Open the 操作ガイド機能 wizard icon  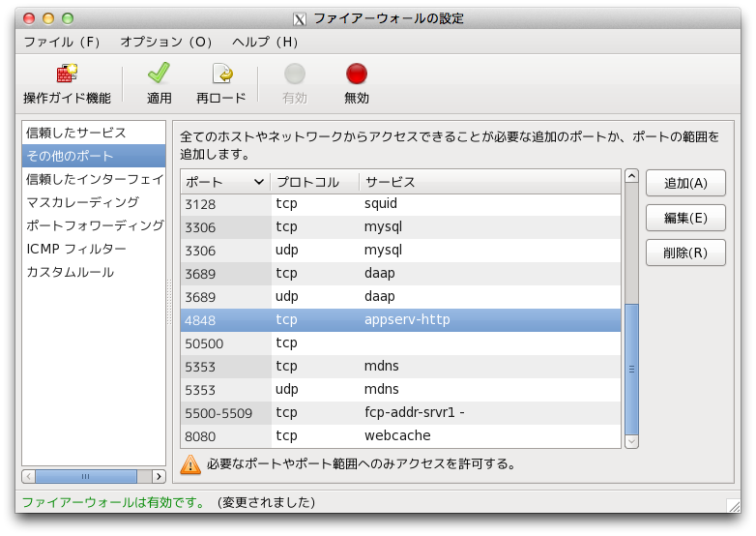pos(67,74)
